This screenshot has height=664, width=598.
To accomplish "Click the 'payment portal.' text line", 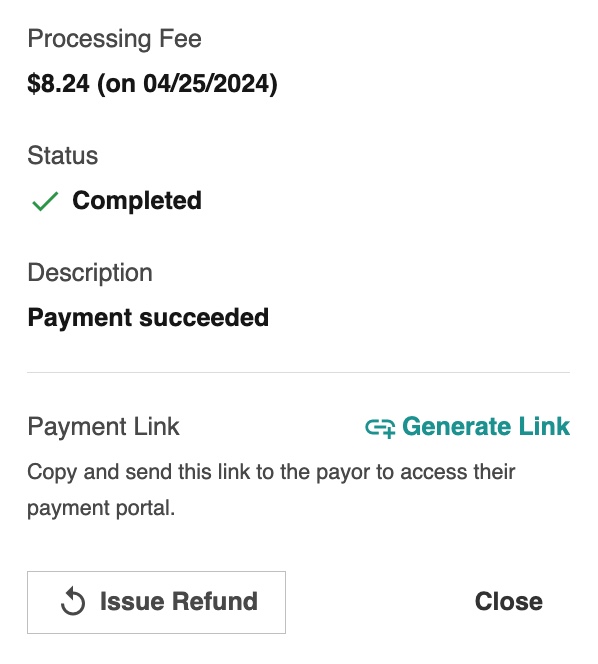I will click(x=101, y=508).
